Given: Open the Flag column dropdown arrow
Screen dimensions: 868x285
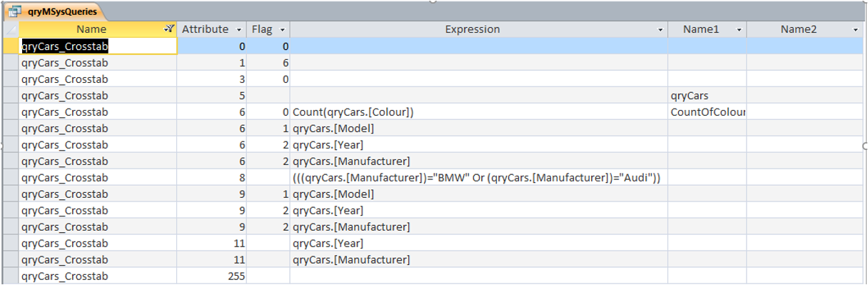Looking at the screenshot, I should coord(282,30).
